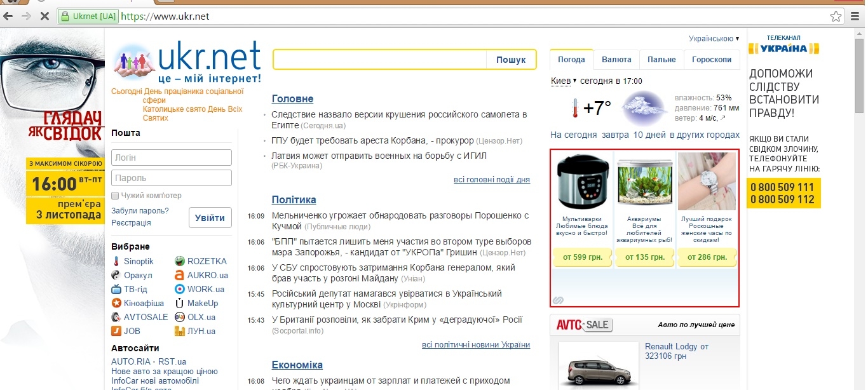Open the Реєстрація link

tap(131, 223)
